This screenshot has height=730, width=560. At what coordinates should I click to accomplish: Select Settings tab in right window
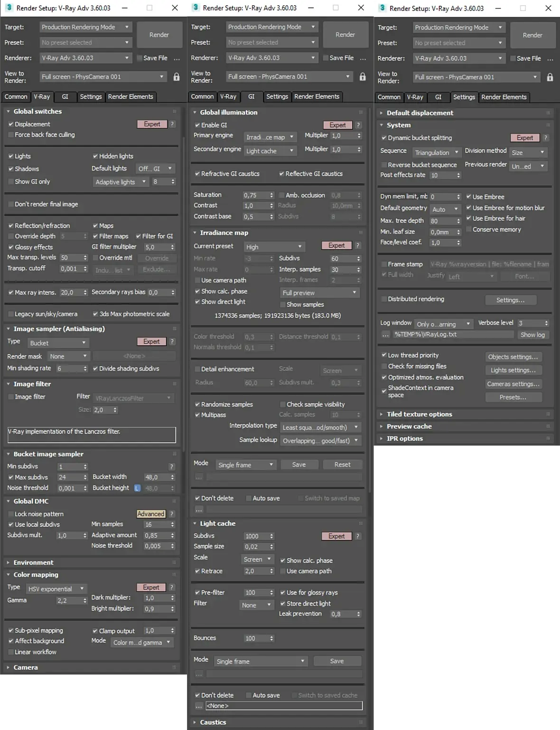[464, 97]
